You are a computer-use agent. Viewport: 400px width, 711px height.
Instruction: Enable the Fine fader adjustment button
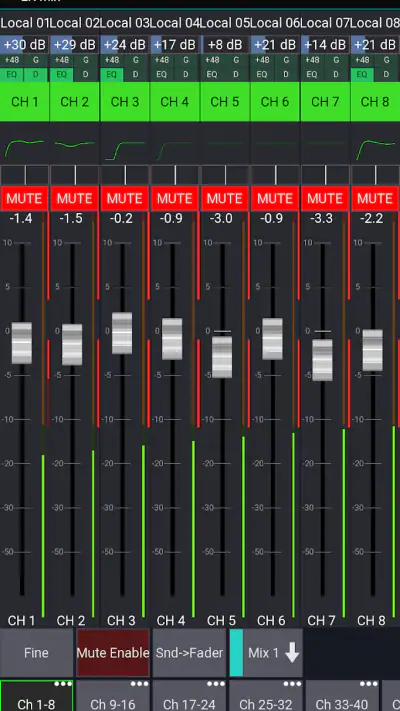36,653
